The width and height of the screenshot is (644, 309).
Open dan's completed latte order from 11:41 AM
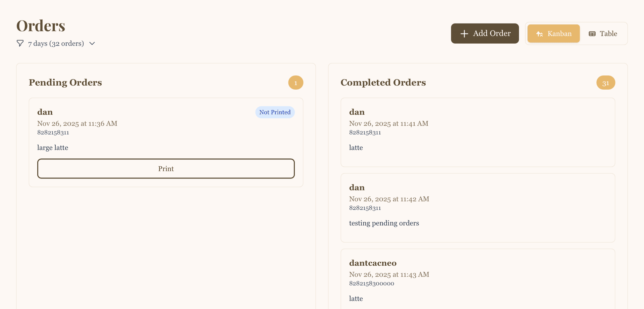[x=478, y=132]
